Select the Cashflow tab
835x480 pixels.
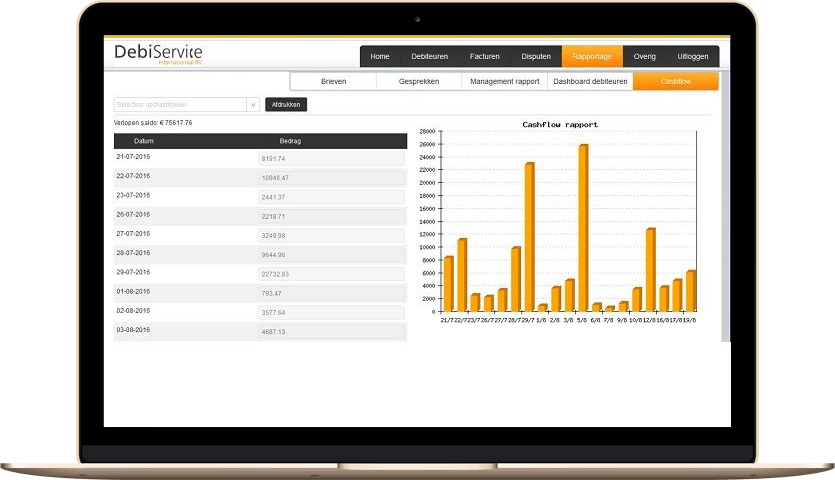[x=676, y=82]
